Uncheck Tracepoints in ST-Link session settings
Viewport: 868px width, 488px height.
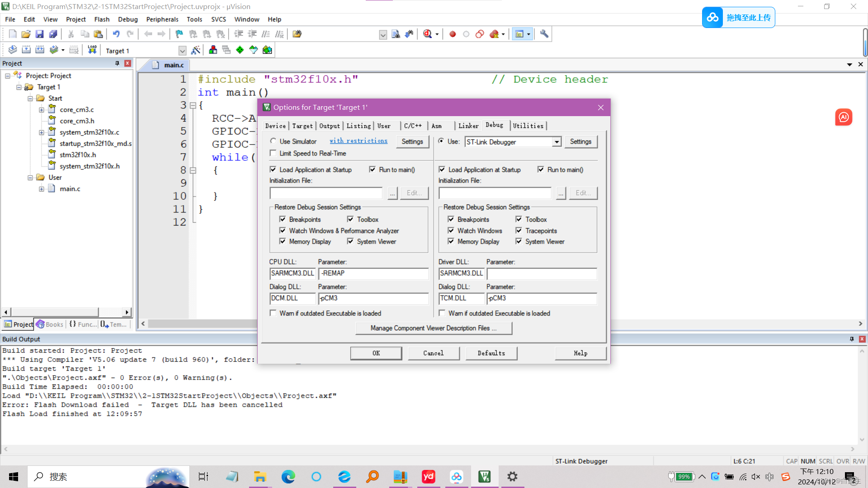pos(519,230)
